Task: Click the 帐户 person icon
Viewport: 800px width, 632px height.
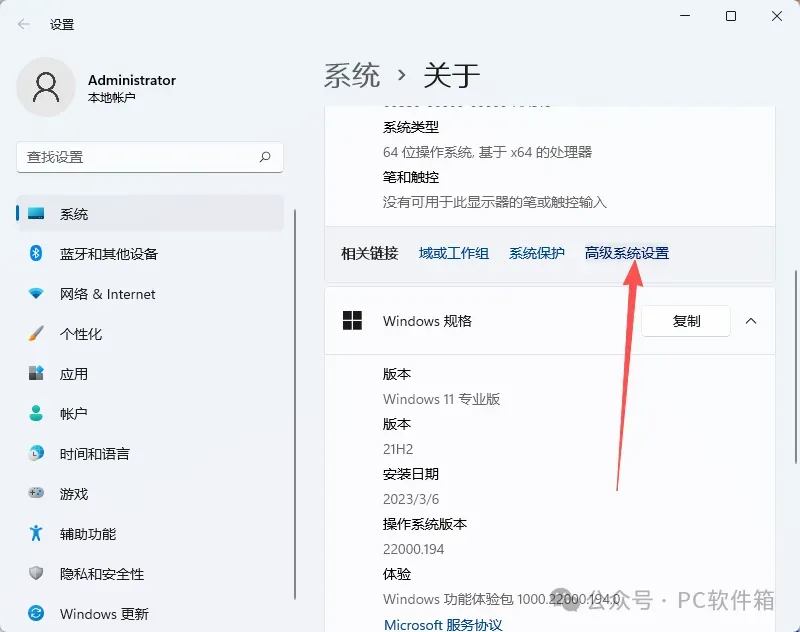Action: click(36, 413)
